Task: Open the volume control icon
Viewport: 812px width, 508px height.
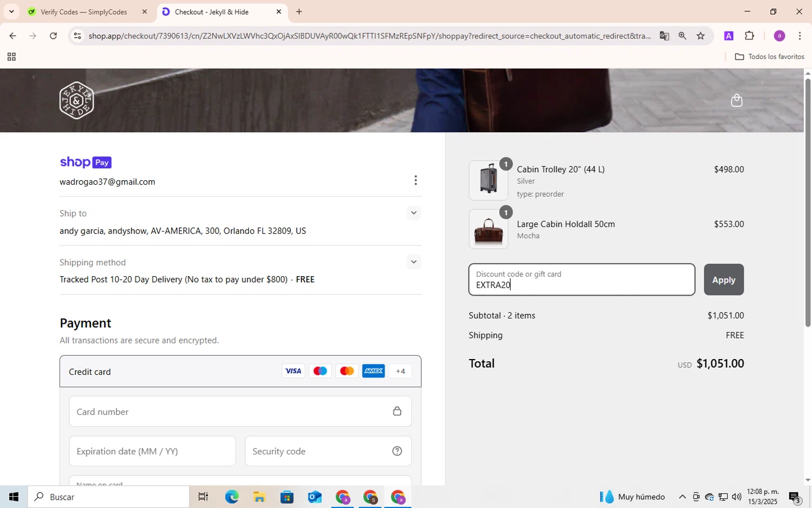Action: [x=736, y=497]
